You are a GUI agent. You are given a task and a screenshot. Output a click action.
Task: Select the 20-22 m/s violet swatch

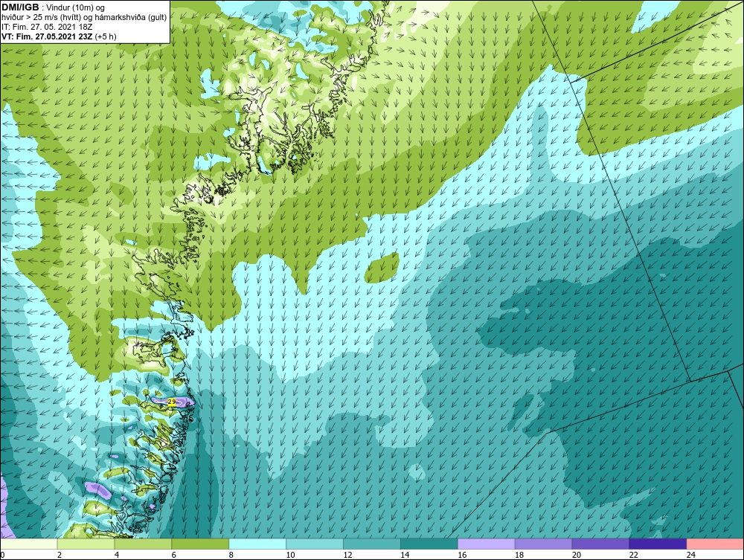coord(600,544)
